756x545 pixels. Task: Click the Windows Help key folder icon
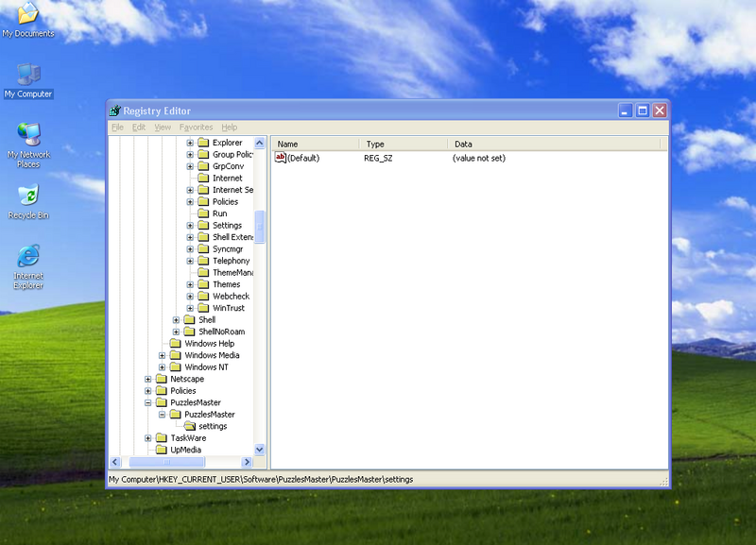176,344
